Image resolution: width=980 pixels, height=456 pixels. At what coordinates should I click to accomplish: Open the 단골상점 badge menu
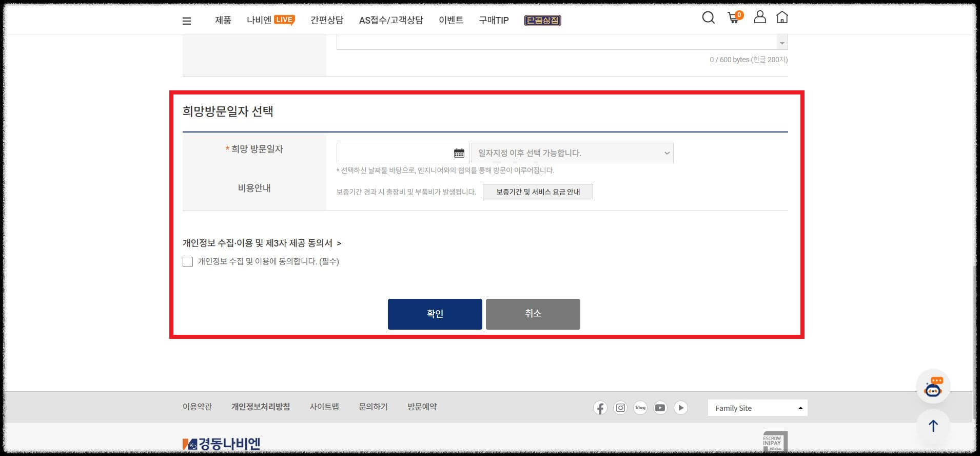coord(543,21)
